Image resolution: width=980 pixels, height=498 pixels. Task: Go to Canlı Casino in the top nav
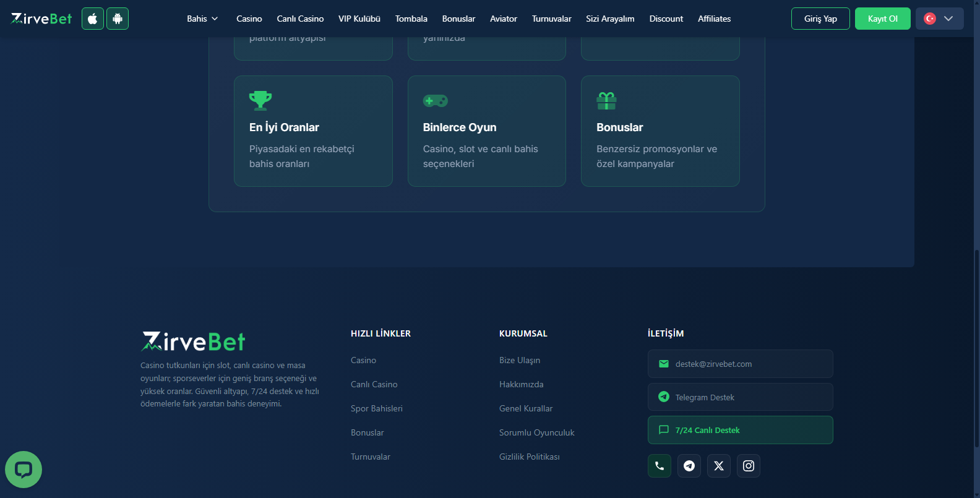[300, 19]
